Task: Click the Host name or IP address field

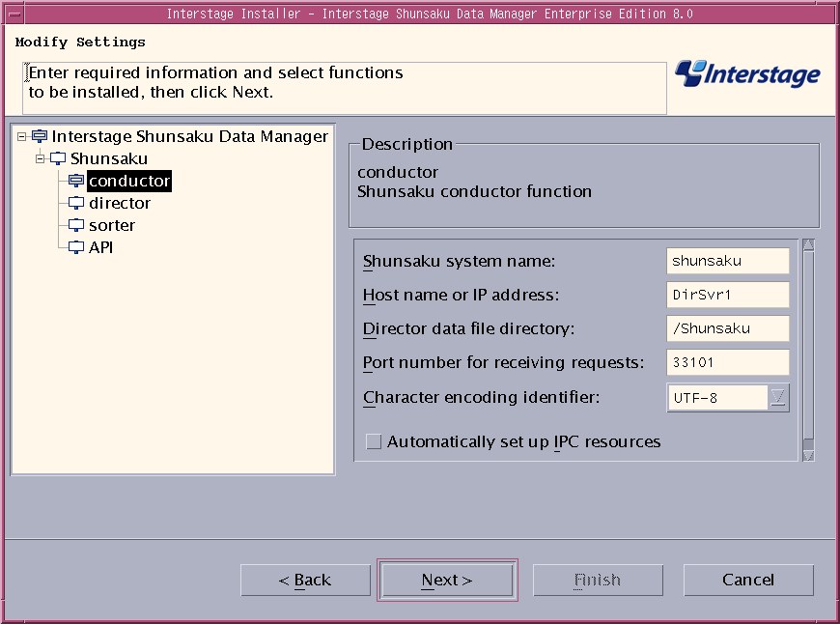Action: click(727, 295)
